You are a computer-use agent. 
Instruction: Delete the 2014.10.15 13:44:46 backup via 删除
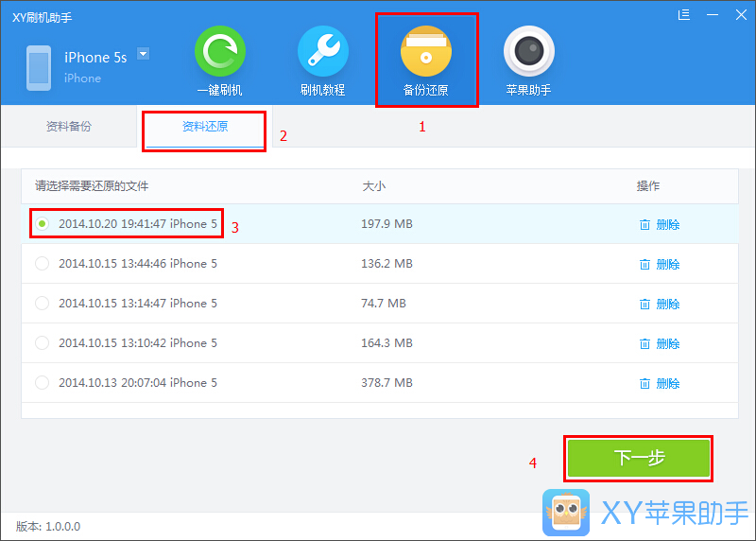[x=668, y=265]
